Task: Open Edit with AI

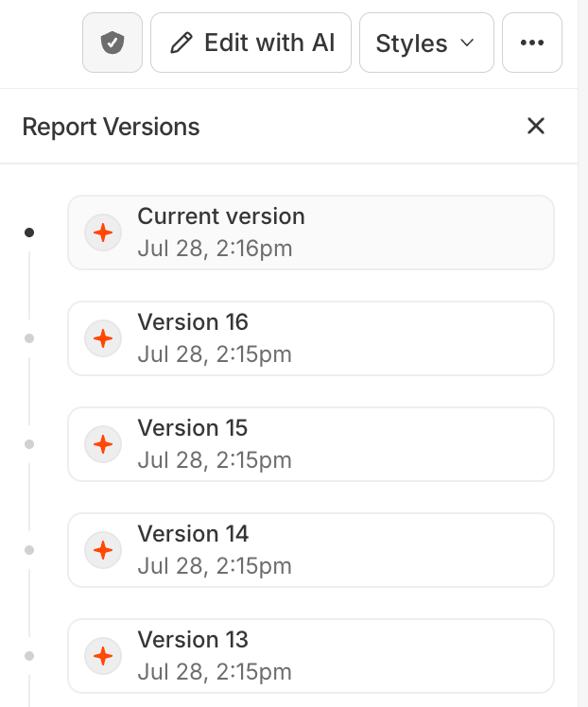Action: tap(251, 43)
